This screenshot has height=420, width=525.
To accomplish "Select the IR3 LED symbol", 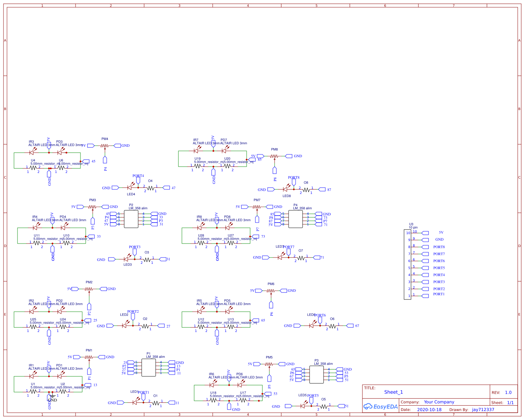I will [31, 152].
